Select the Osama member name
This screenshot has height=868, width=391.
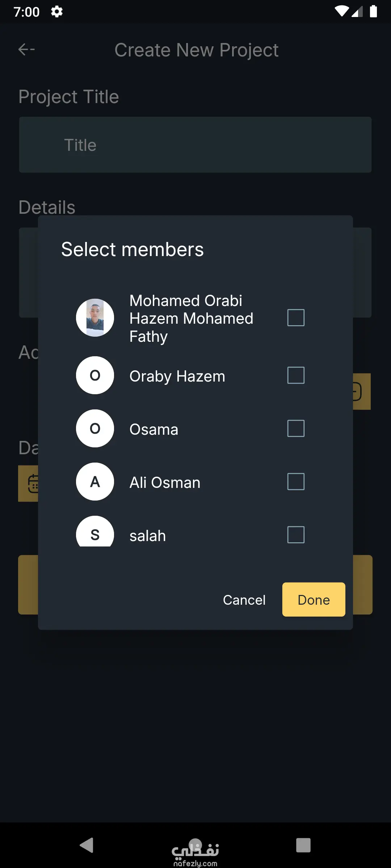coord(154,429)
